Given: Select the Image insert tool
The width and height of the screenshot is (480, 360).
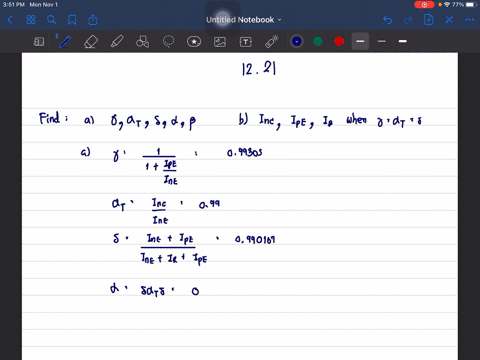Looking at the screenshot, I should point(220,42).
